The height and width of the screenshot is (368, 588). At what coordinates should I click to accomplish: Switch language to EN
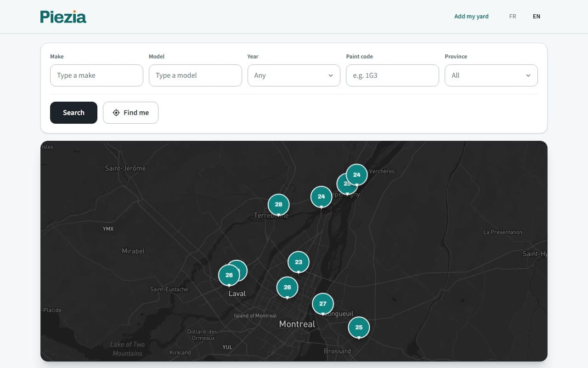[537, 17]
